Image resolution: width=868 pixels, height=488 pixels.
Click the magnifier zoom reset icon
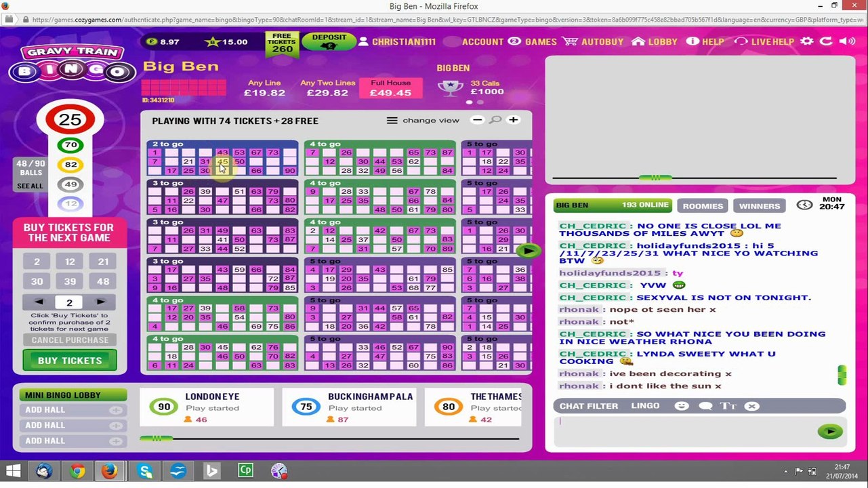[x=495, y=120]
